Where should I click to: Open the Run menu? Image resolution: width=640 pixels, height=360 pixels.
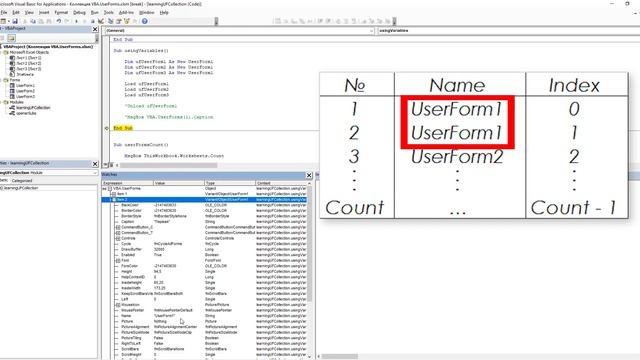point(95,13)
